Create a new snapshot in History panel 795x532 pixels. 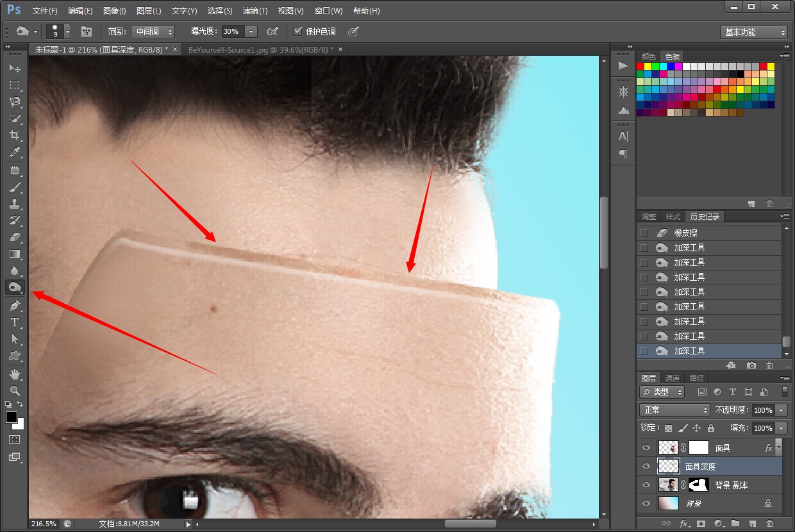[751, 365]
